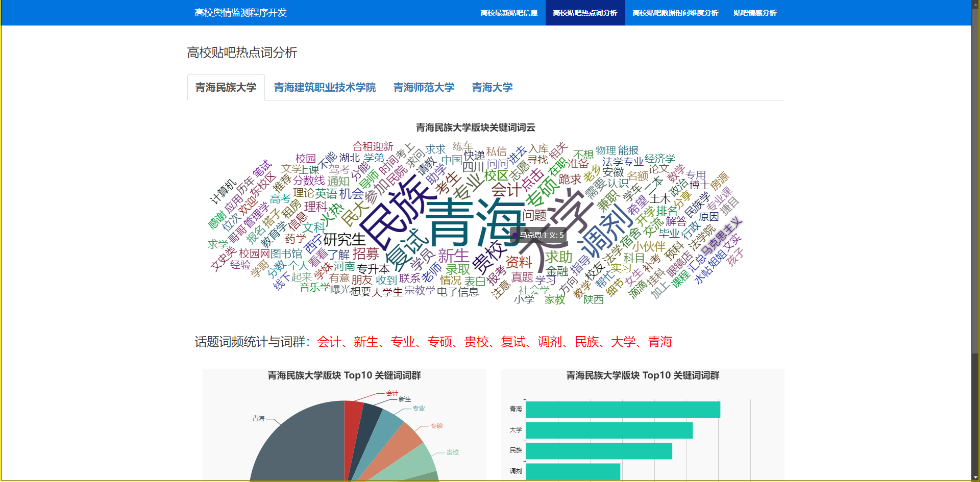
Task: Click the word 专升本 in the word cloud
Action: click(x=373, y=268)
